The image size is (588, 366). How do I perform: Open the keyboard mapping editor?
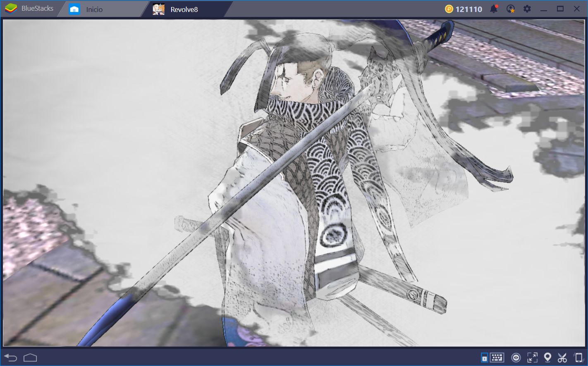coord(497,357)
